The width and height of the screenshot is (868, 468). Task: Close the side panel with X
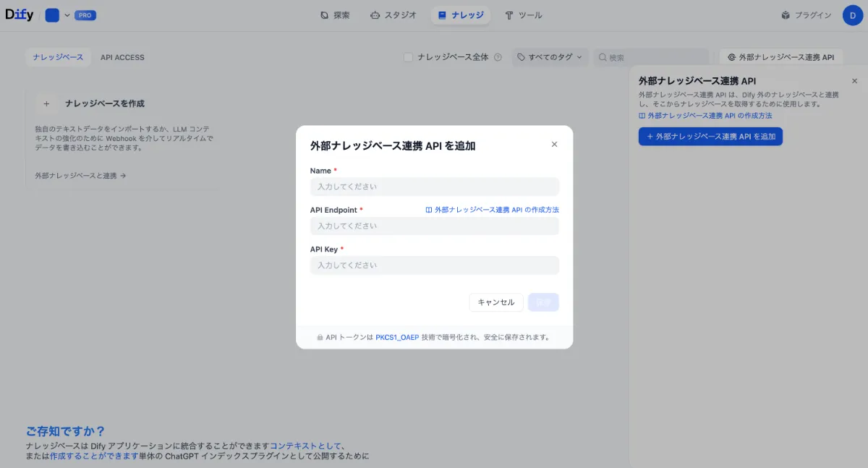[x=854, y=81]
